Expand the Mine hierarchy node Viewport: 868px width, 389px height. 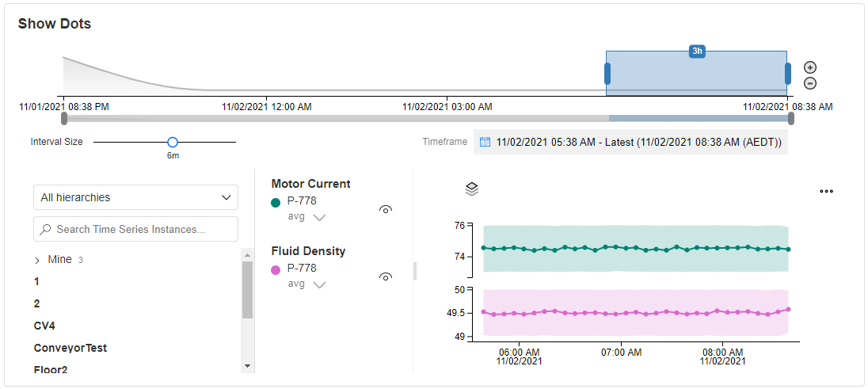point(37,260)
